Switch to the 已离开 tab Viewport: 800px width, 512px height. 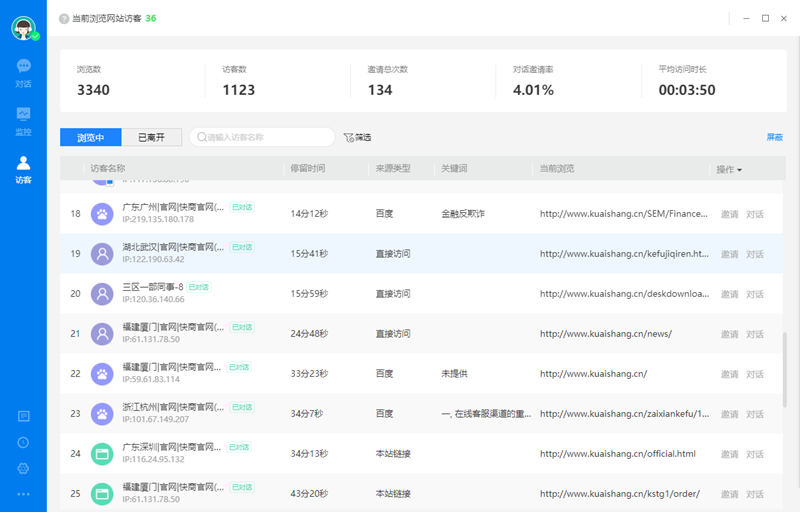(x=151, y=138)
